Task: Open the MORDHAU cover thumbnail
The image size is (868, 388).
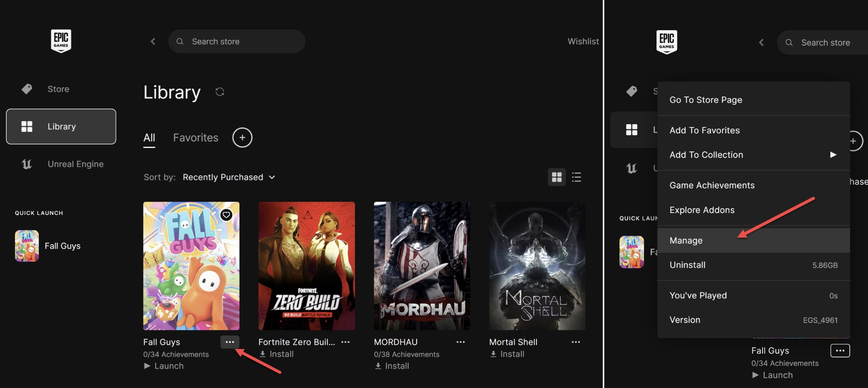Action: (x=422, y=266)
